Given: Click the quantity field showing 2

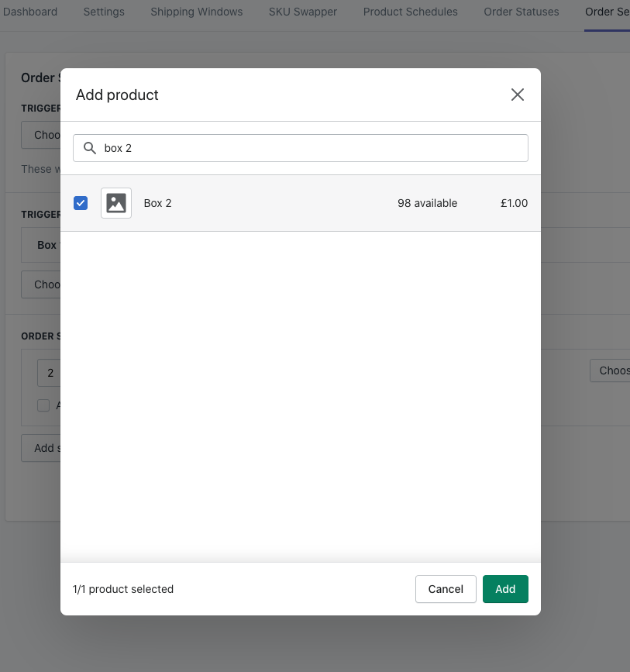Looking at the screenshot, I should point(50,373).
